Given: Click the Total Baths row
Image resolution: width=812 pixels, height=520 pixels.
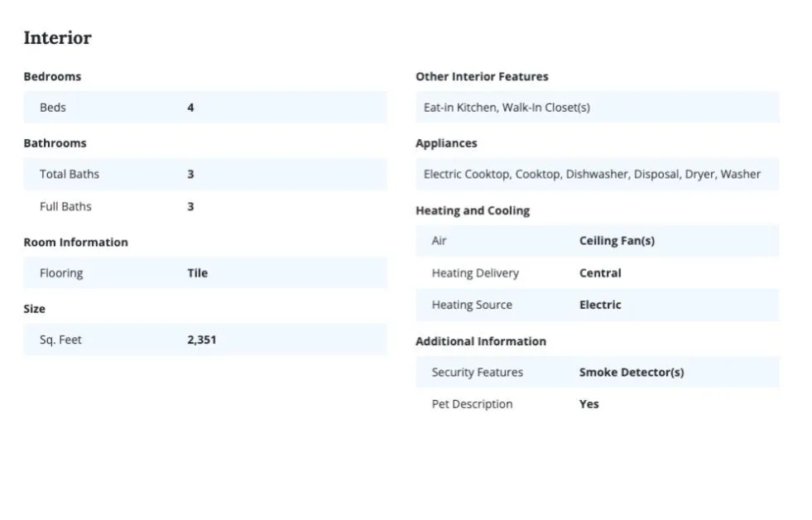Looking at the screenshot, I should [205, 175].
